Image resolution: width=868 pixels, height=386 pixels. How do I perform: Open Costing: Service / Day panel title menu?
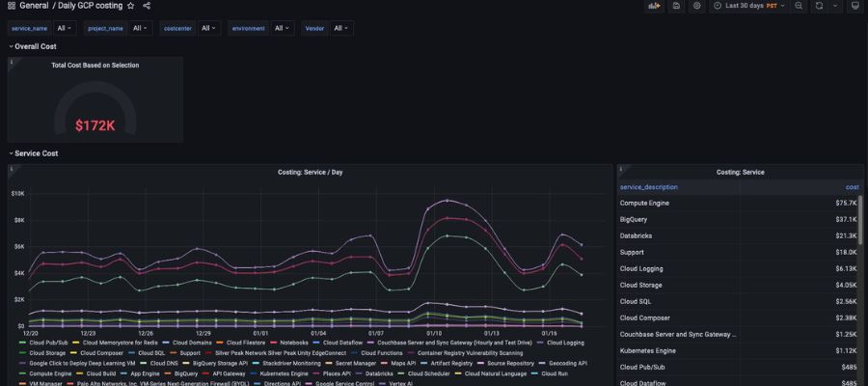click(310, 172)
